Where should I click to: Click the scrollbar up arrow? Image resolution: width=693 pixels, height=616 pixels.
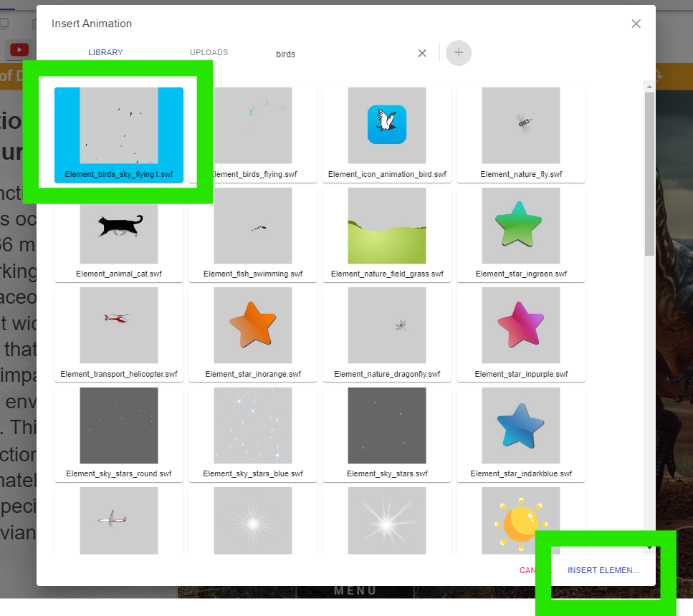(x=649, y=87)
